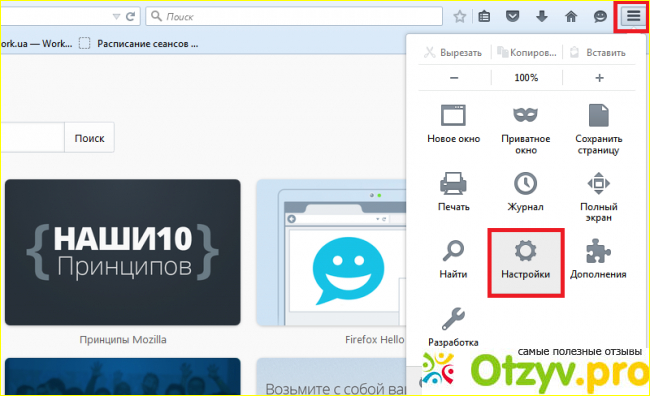This screenshot has height=396, width=650.
Task: Click the search magnifier in the search bar
Action: pos(156,16)
